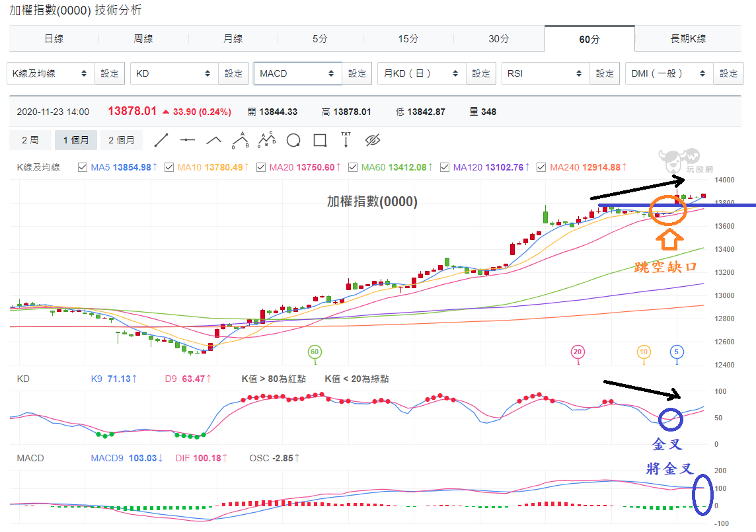This screenshot has height=532, width=756.
Task: Set chart range to 2個月
Action: (121, 140)
